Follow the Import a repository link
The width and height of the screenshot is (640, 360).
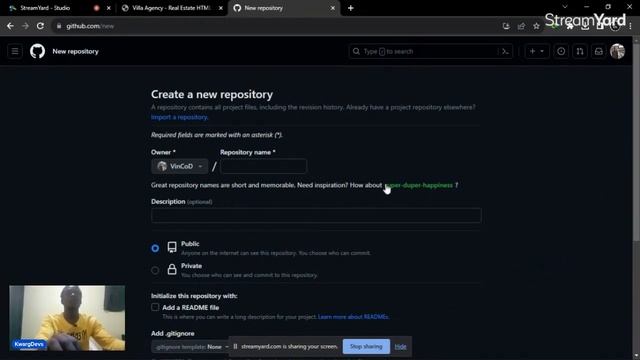(x=179, y=117)
